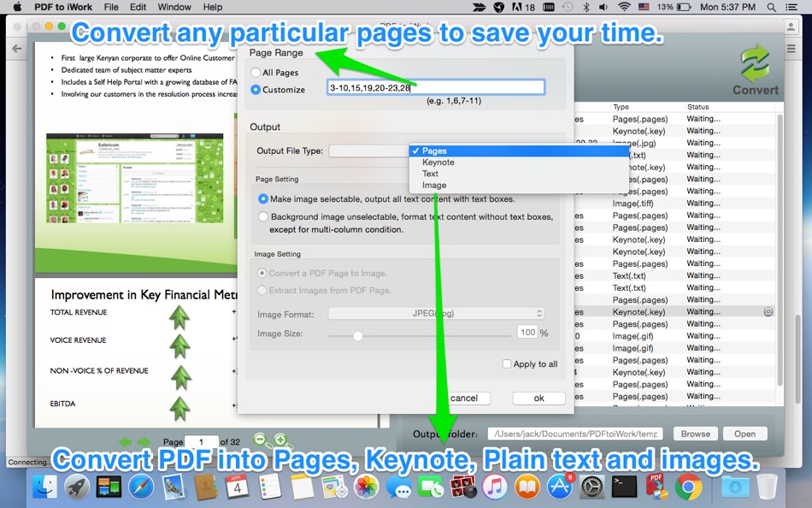812x508 pixels.
Task: Launch Safari from the dock
Action: coord(141,487)
